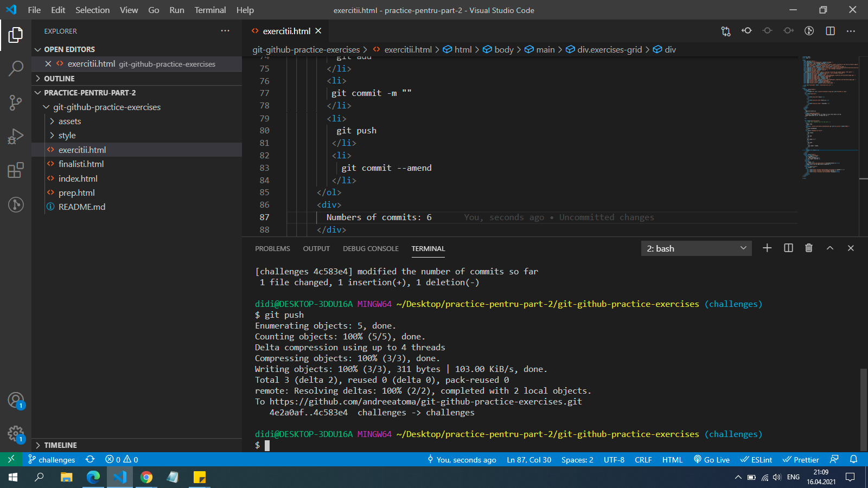Open the Extensions view

[x=16, y=170]
